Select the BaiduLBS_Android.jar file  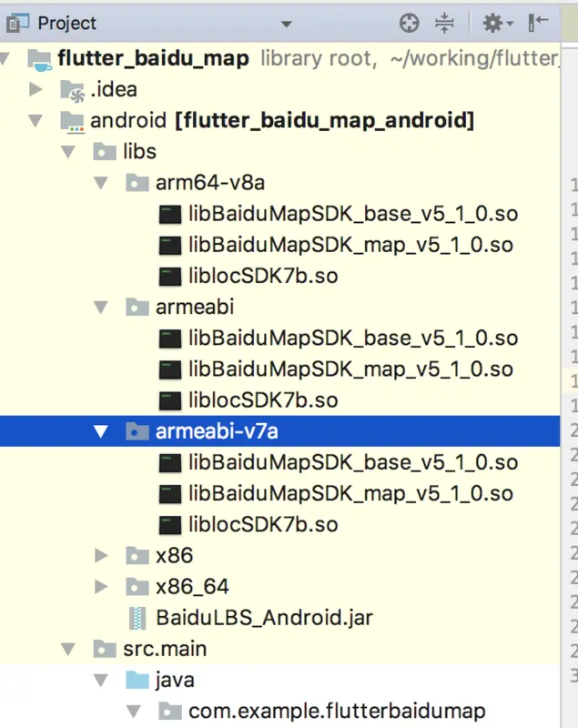[280, 618]
